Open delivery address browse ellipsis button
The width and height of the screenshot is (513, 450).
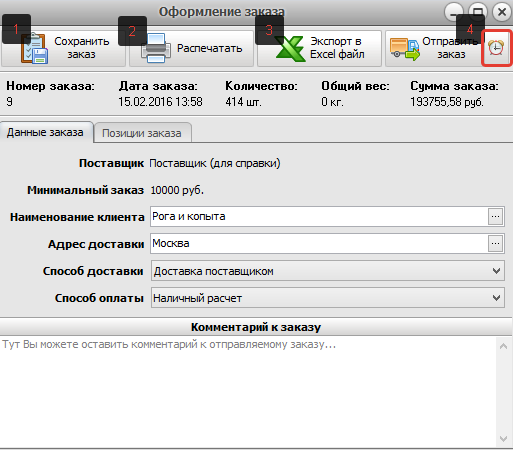pyautogui.click(x=495, y=244)
